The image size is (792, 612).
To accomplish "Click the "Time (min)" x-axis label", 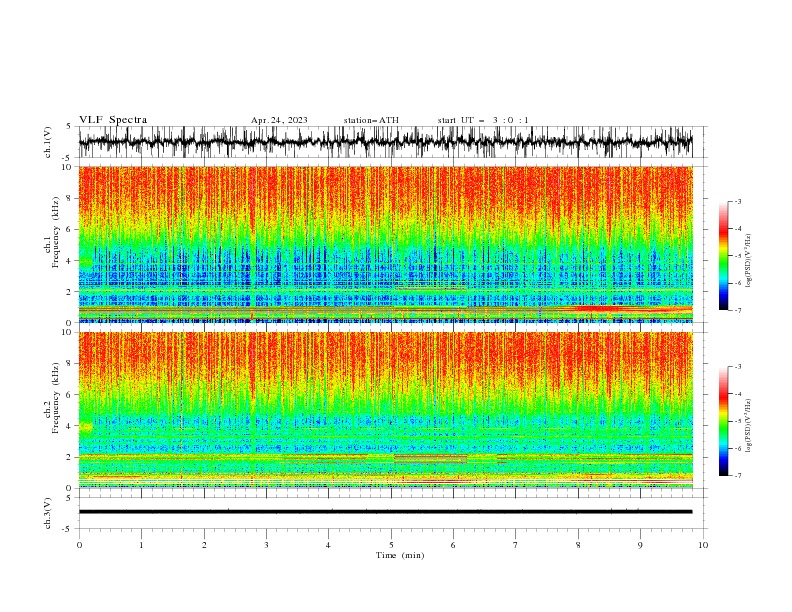I will coord(400,555).
